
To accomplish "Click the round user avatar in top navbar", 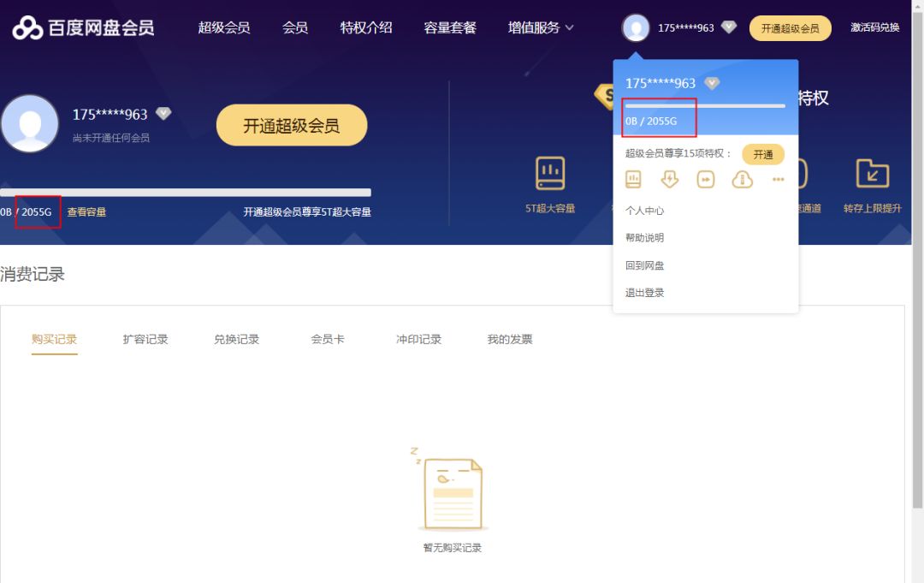I will click(635, 27).
